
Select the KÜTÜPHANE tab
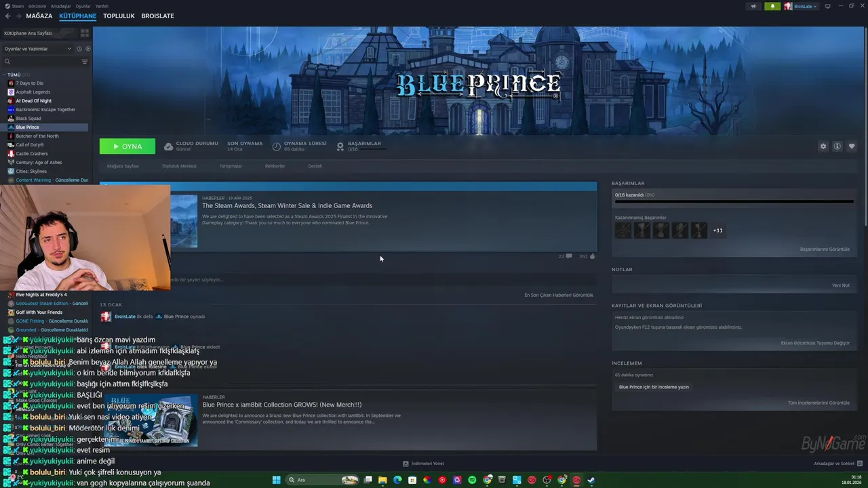point(77,16)
